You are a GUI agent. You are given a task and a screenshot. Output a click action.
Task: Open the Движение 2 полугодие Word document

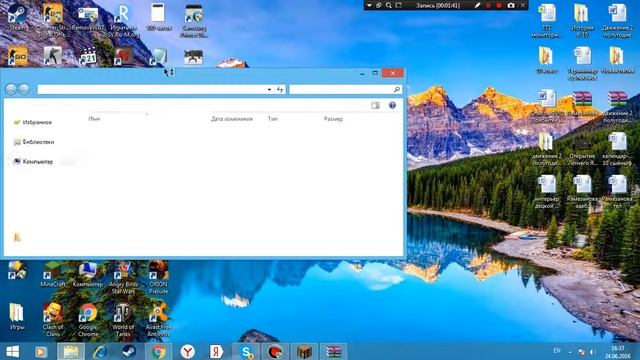tap(617, 20)
